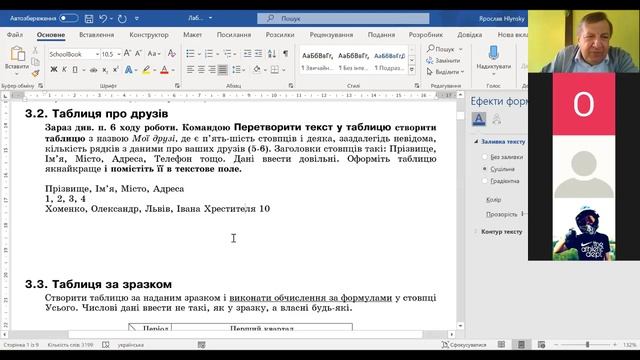Toggle the Автозбереження switch
The height and width of the screenshot is (360, 640).
tap(68, 18)
